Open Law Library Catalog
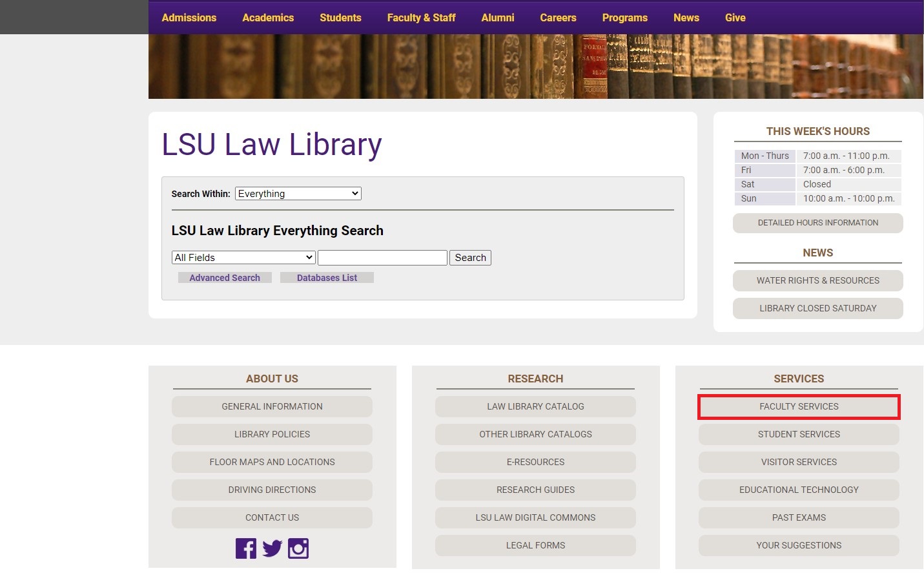Viewport: 924px width, 573px height. coord(535,406)
